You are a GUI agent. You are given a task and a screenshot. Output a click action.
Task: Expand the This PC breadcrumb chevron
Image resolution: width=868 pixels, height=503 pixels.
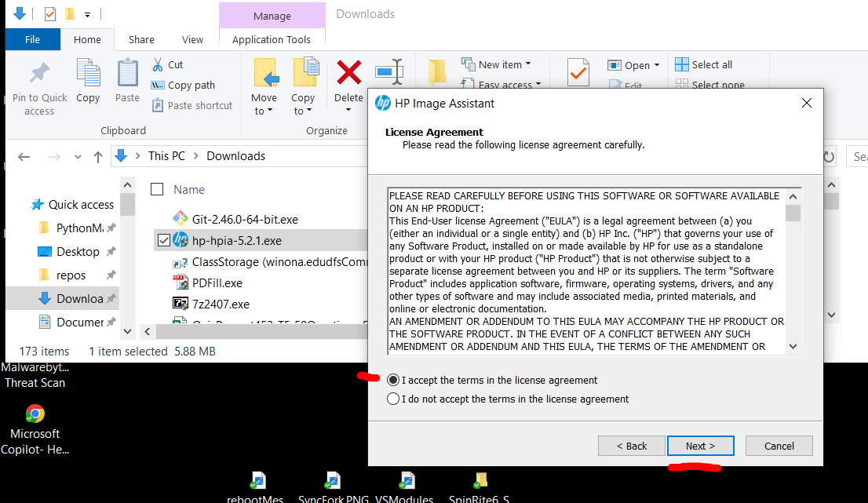[x=196, y=156]
